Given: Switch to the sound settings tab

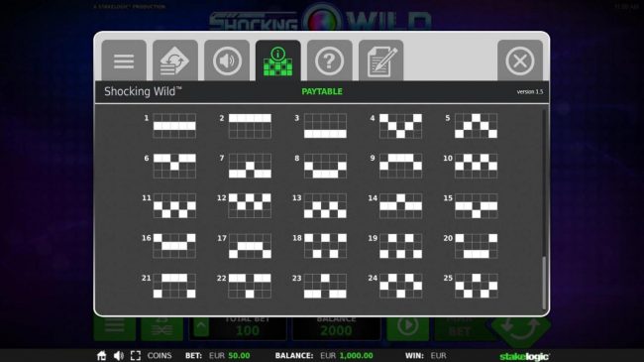Looking at the screenshot, I should click(x=227, y=60).
